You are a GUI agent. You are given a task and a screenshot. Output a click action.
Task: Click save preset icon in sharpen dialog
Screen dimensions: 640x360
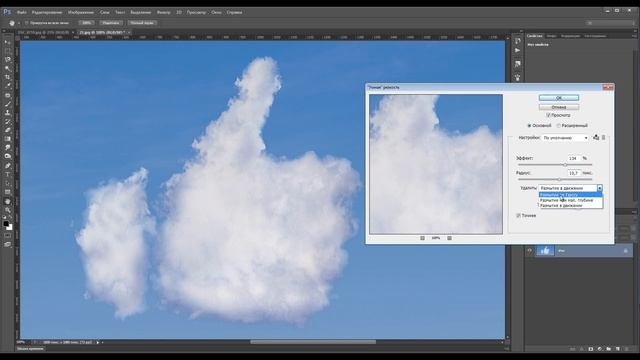(x=596, y=138)
